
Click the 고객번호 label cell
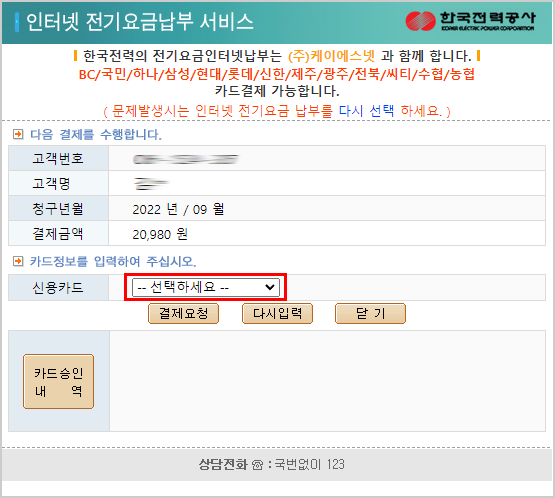click(58, 158)
